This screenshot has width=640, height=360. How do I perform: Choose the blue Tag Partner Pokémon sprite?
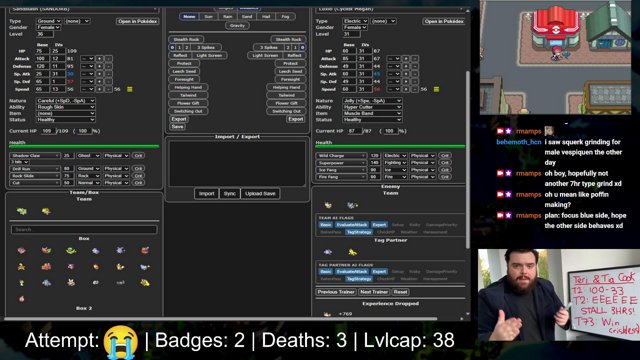pyautogui.click(x=328, y=252)
